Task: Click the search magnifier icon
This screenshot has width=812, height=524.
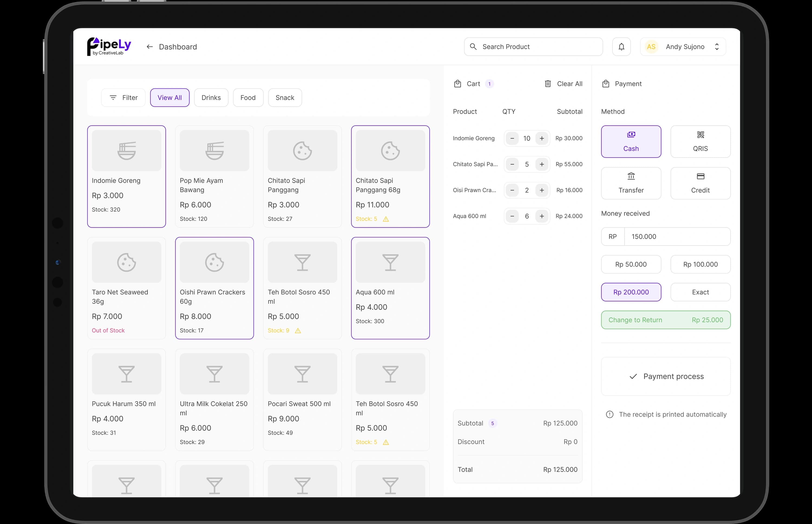Action: click(473, 47)
